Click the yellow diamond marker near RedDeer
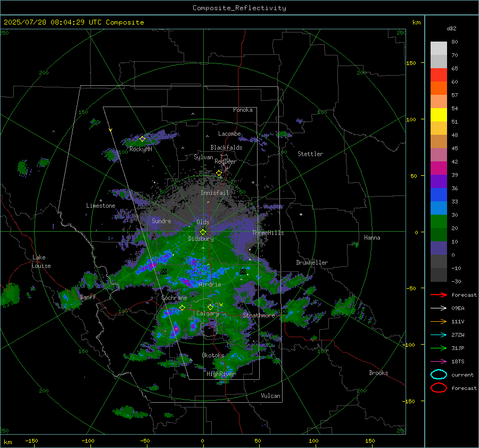479x448 pixels. (x=219, y=173)
